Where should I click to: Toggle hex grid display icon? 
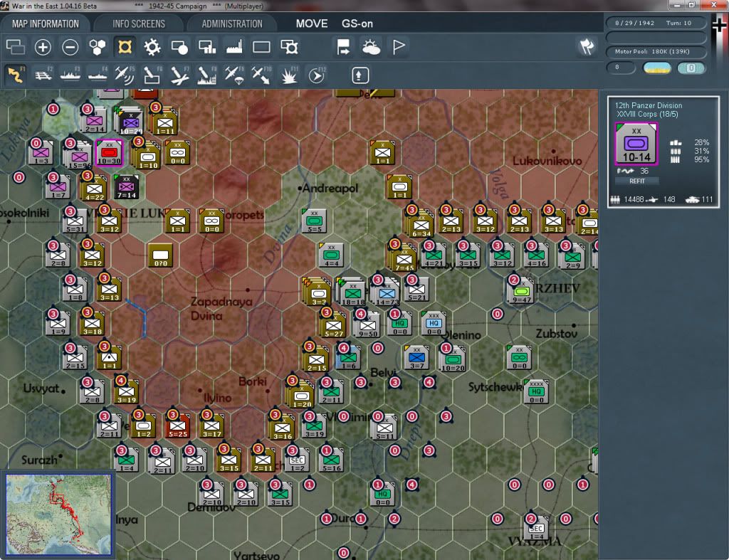coord(98,47)
